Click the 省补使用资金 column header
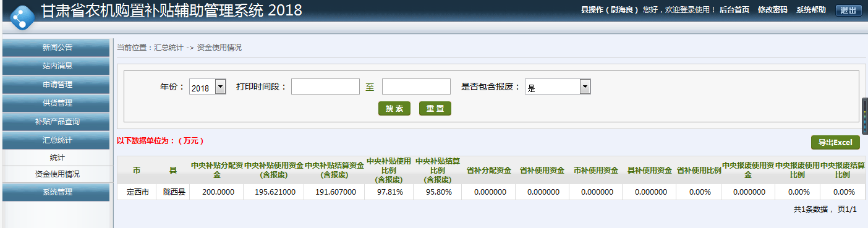This screenshot has height=228, width=868. [x=542, y=170]
